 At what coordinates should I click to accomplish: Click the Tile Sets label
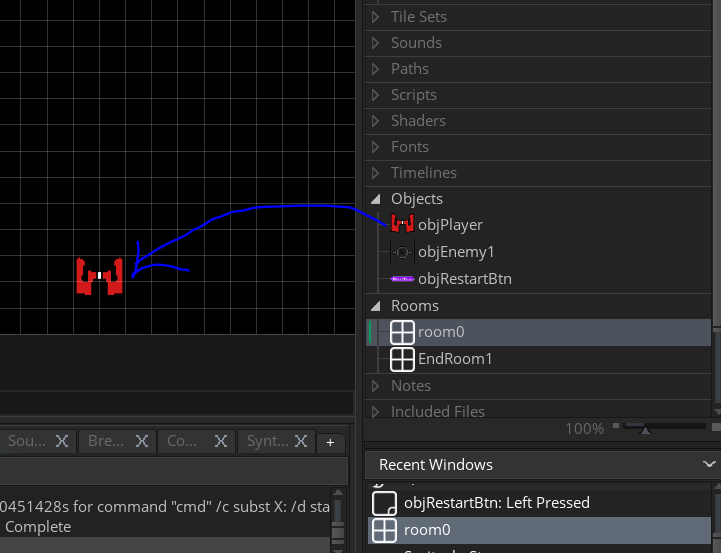[419, 17]
